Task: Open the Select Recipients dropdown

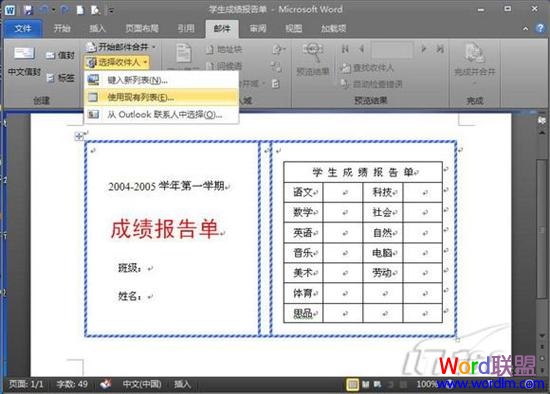Action: pos(117,62)
